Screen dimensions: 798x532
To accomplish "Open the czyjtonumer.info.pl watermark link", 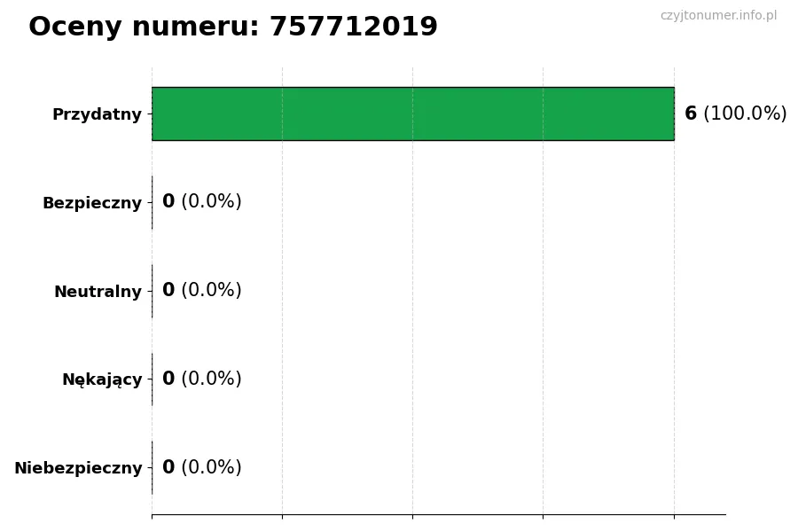I will click(718, 16).
